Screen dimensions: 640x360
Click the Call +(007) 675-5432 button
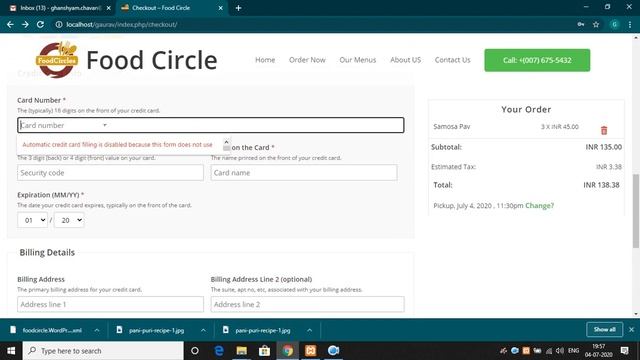click(x=537, y=60)
